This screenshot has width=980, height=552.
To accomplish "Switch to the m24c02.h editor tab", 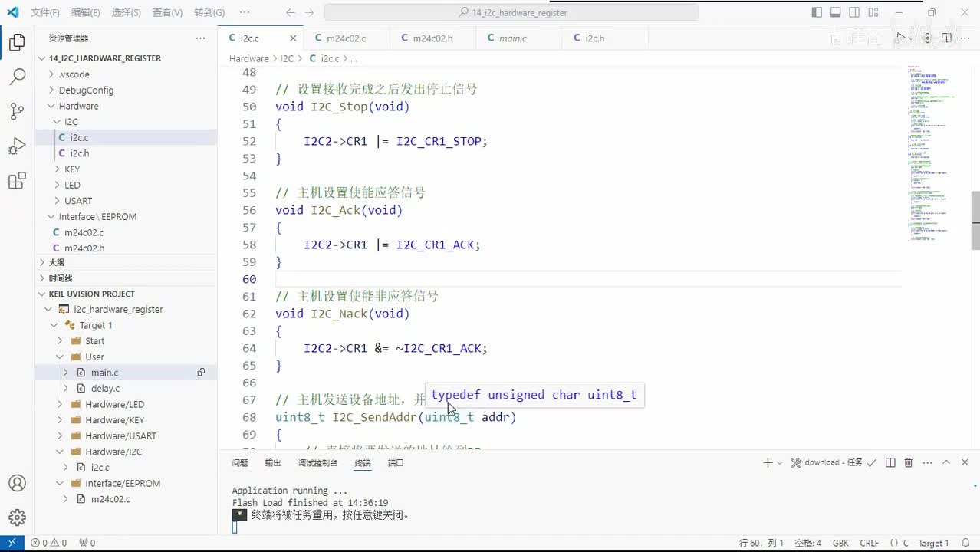I will tap(433, 38).
